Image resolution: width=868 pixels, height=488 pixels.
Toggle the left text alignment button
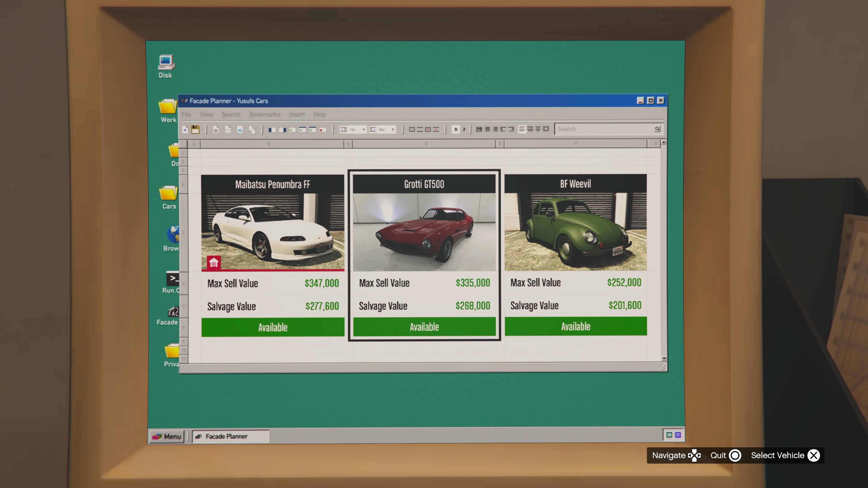pyautogui.click(x=522, y=129)
